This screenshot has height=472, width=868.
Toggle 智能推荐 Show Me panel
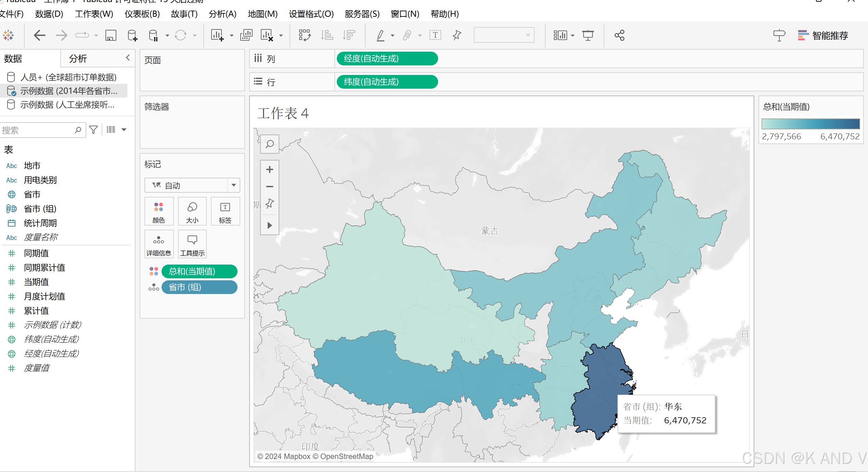823,35
